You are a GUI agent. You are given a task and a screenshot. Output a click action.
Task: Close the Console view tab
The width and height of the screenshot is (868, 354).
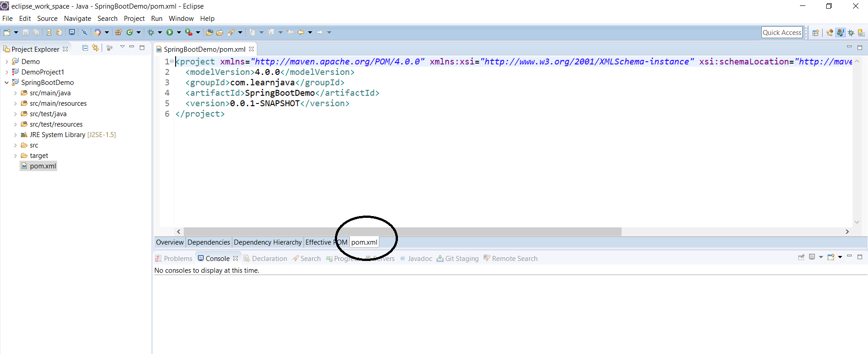pos(235,258)
